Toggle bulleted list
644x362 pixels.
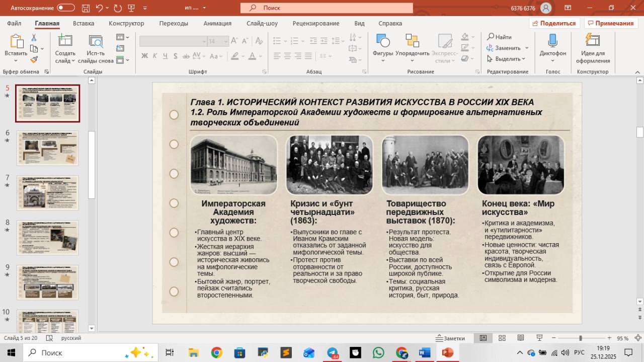point(277,41)
